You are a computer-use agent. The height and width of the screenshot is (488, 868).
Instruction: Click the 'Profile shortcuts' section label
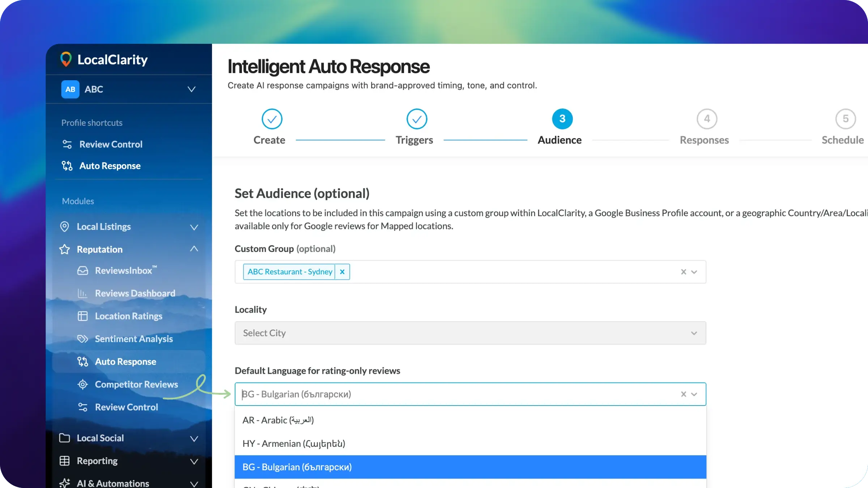[92, 123]
